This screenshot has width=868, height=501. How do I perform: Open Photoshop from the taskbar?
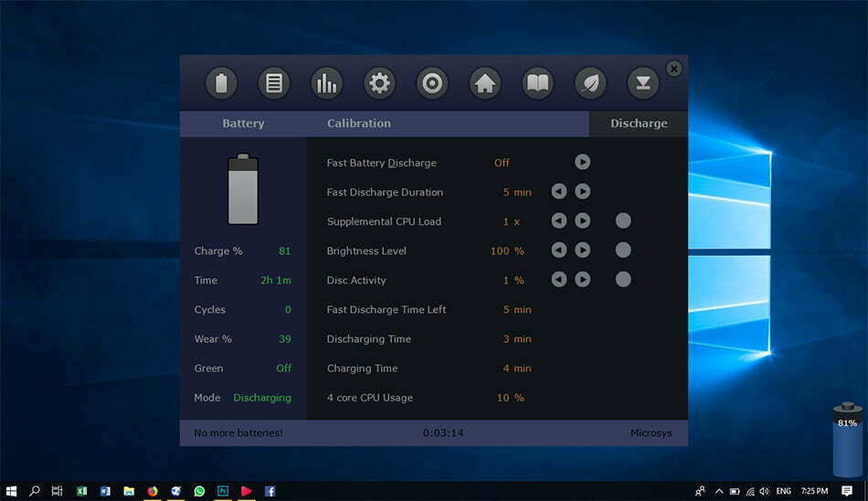(223, 491)
